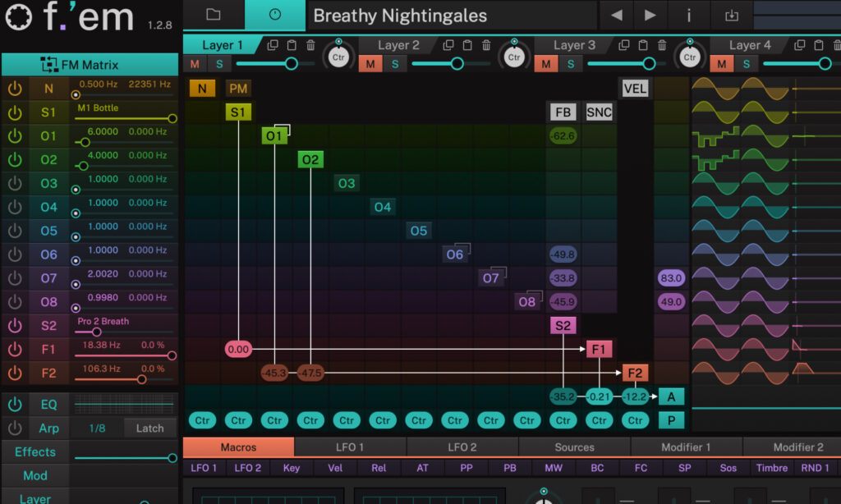Open the Sources tab
This screenshot has width=841, height=504.
click(x=573, y=447)
